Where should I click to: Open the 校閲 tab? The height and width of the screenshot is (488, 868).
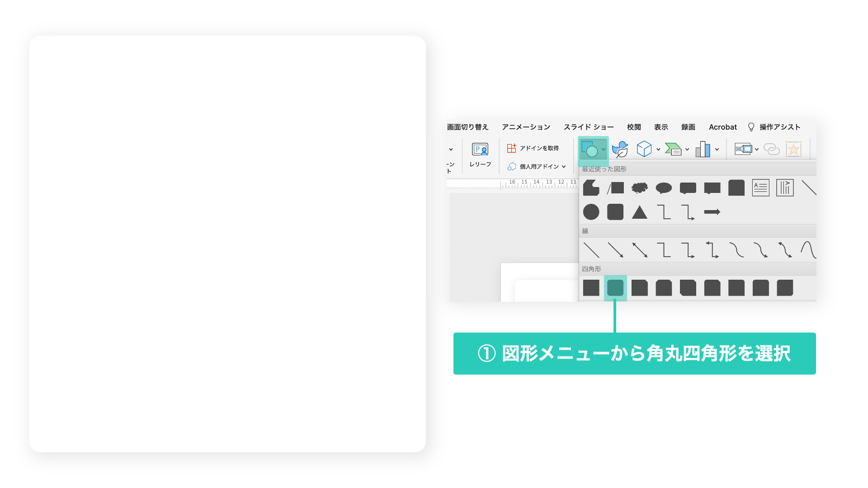coord(634,127)
